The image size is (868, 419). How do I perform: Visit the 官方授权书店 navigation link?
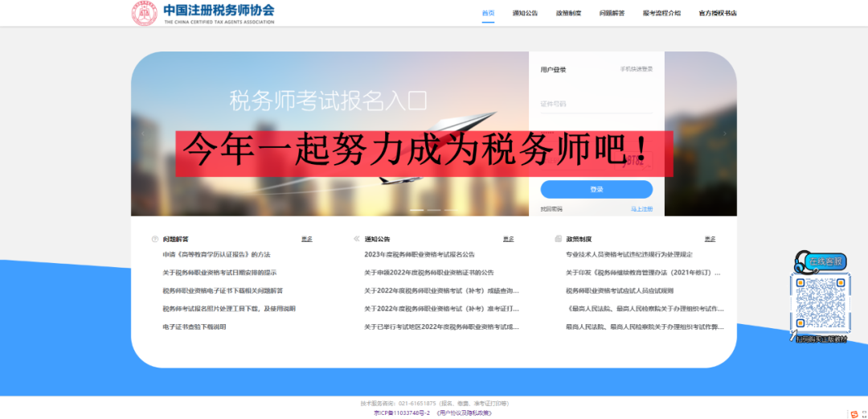718,14
